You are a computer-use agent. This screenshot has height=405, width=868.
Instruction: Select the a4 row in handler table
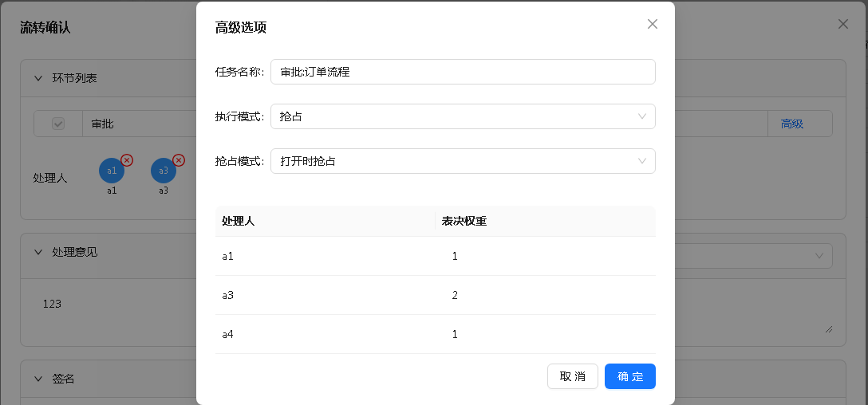[435, 334]
